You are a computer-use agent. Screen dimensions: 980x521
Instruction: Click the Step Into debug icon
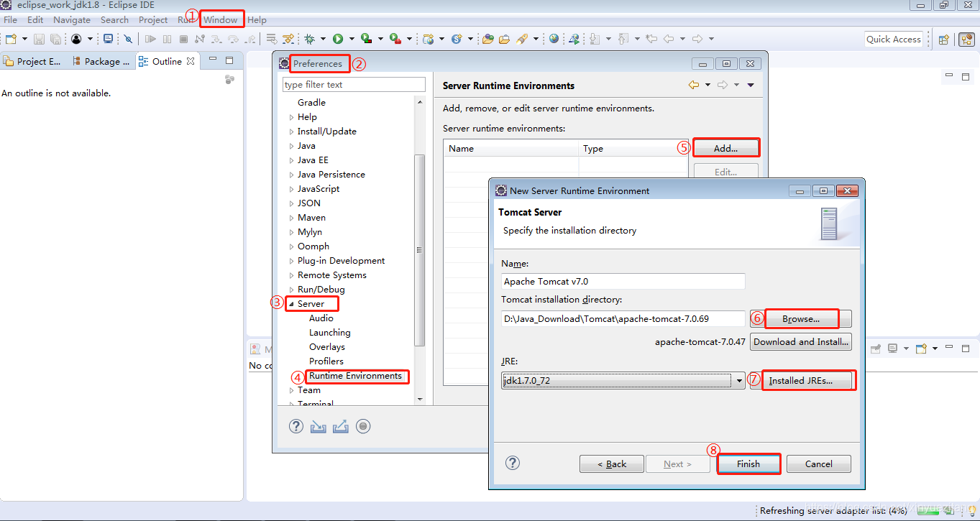[216, 39]
